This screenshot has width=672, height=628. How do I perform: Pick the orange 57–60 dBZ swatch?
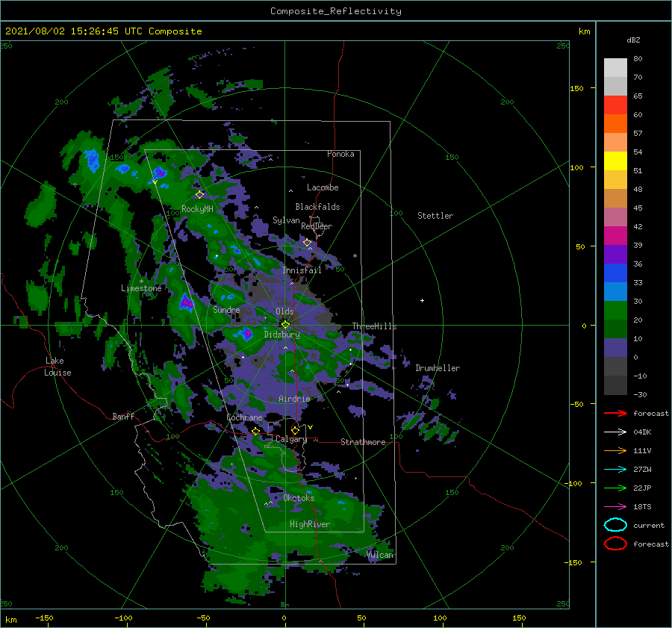coord(615,124)
